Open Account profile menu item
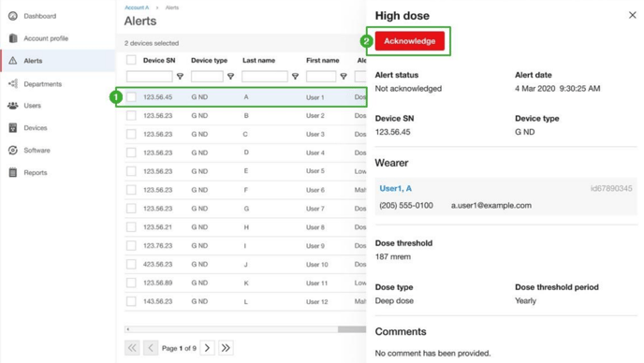644x363 pixels. click(46, 38)
